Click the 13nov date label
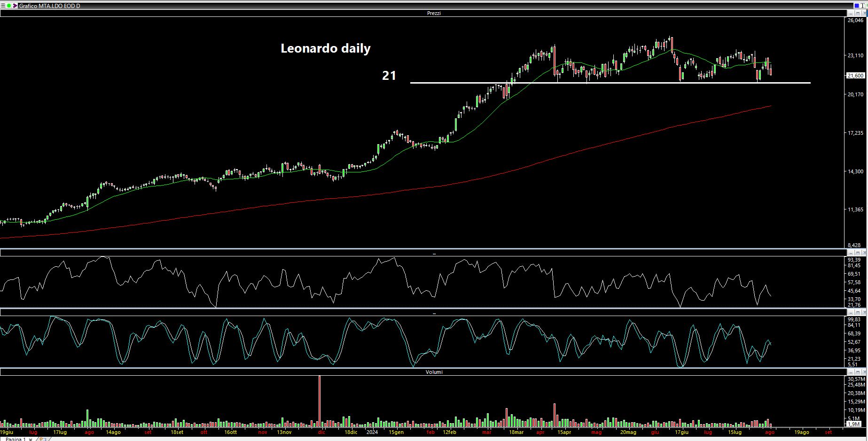The height and width of the screenshot is (441, 868). [x=284, y=432]
